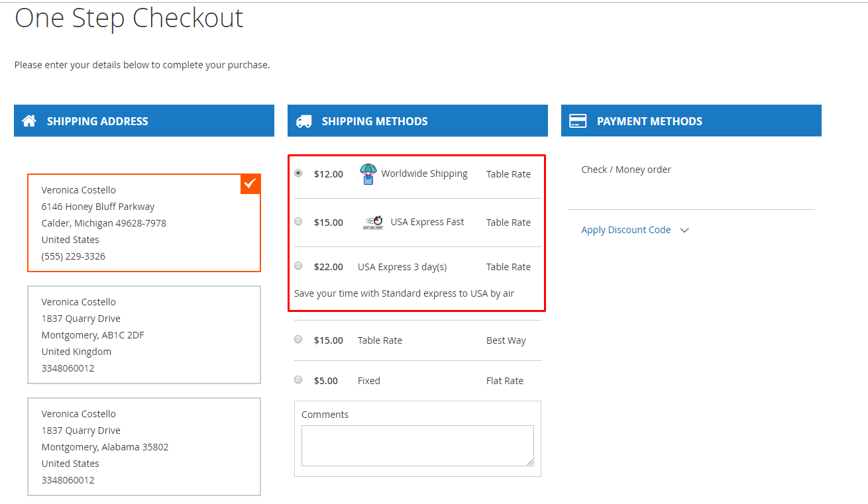Select the Calder, Michigan shipping address card
Viewport: 868px width, 504px height.
(144, 223)
